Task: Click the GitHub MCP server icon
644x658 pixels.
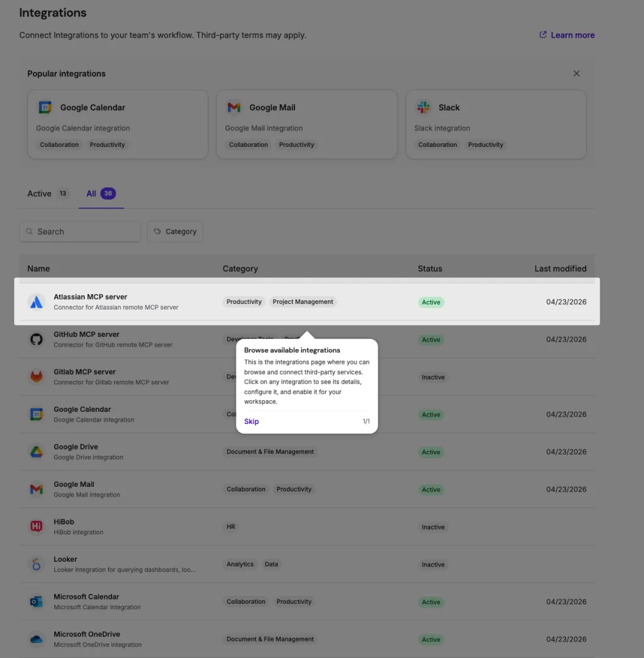Action: (x=36, y=339)
